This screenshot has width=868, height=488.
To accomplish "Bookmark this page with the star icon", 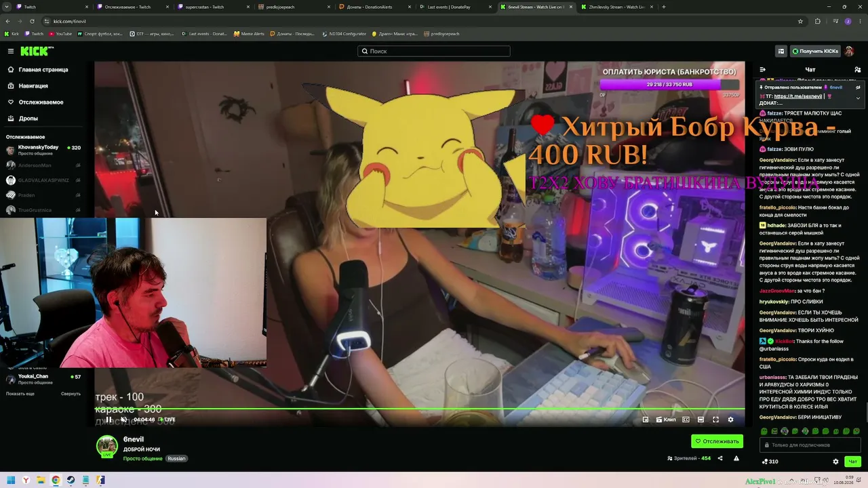I will pos(801,21).
